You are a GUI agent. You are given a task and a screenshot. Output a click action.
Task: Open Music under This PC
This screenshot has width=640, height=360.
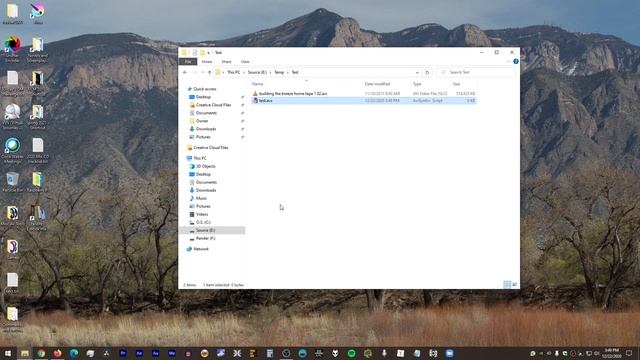[201, 198]
